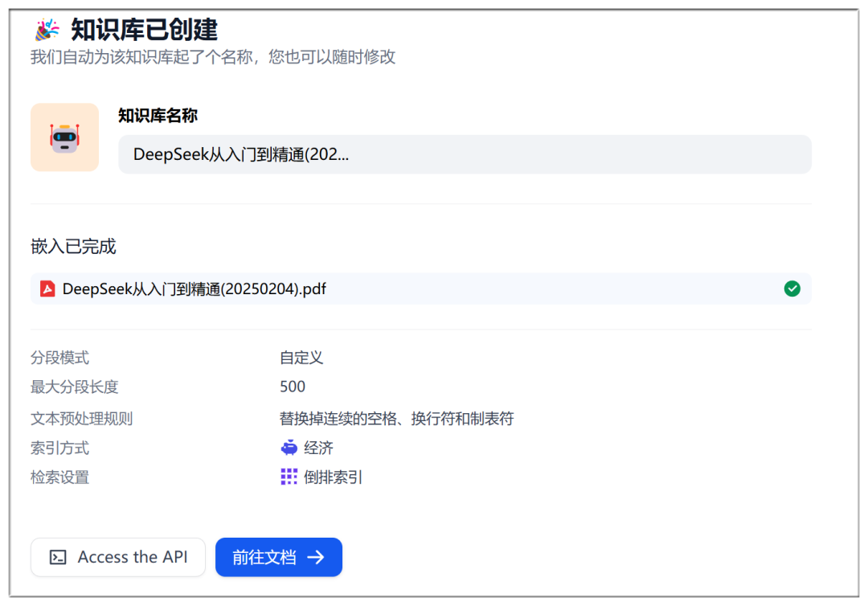Click the 索引方式 label
This screenshot has height=606, width=868.
click(59, 448)
